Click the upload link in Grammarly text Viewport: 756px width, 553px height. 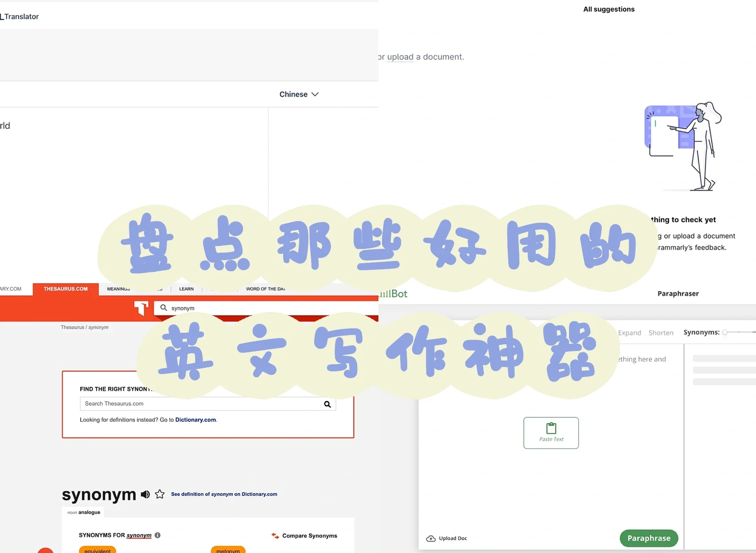400,57
